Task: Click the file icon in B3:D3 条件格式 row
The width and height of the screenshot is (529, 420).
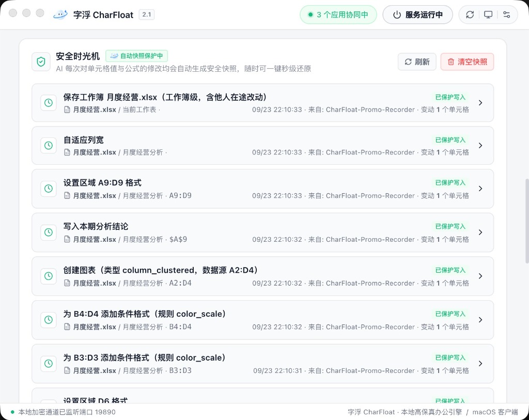Action: (x=67, y=370)
